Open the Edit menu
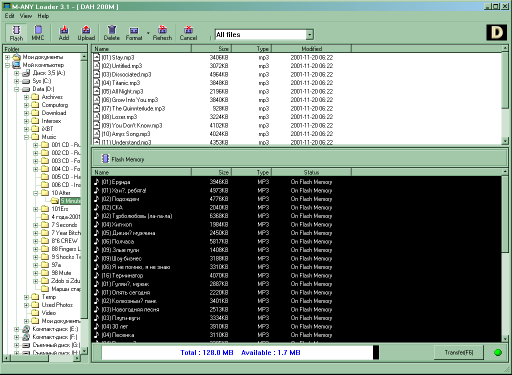This screenshot has height=375, width=512. [9, 16]
